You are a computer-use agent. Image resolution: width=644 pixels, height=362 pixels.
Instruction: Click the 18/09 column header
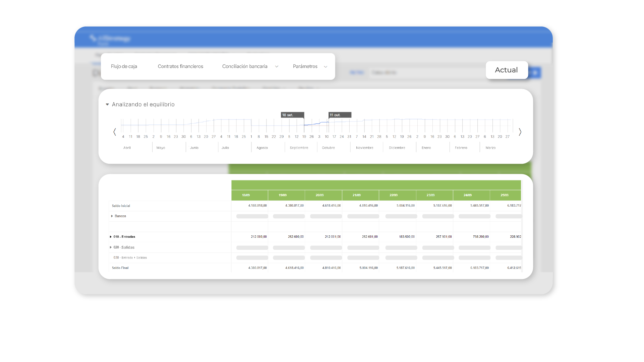pyautogui.click(x=246, y=195)
